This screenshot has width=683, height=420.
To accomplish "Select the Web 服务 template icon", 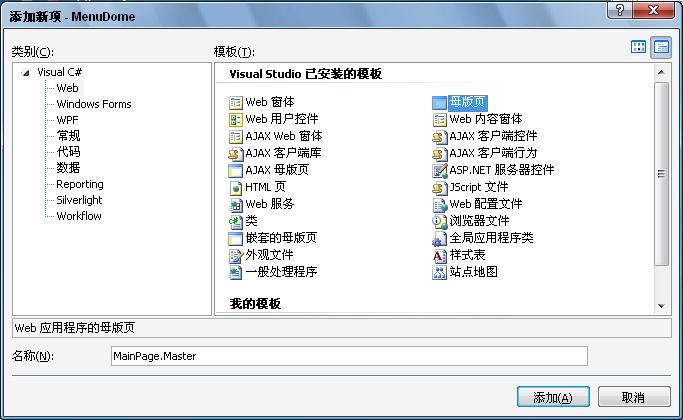I will [x=236, y=205].
